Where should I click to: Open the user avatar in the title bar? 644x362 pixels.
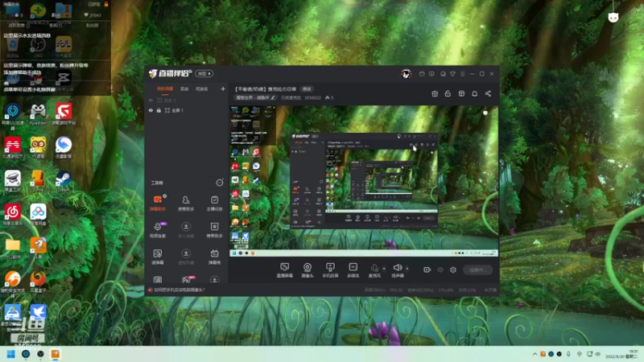point(407,74)
